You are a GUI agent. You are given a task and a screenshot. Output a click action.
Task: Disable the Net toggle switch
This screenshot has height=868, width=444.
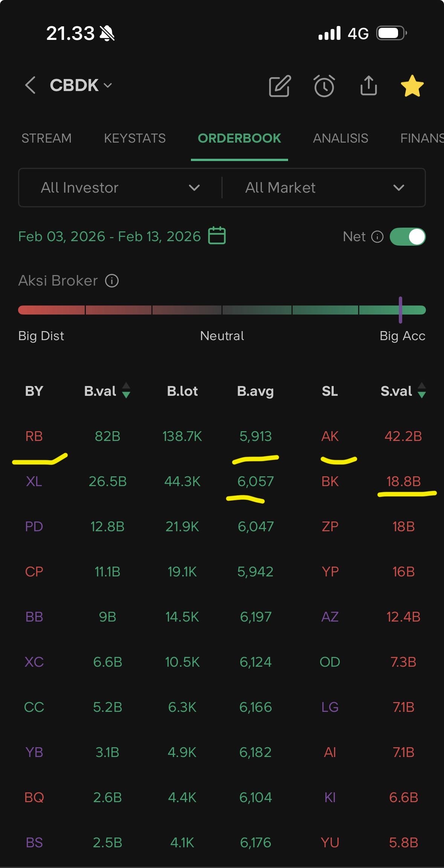tap(407, 237)
